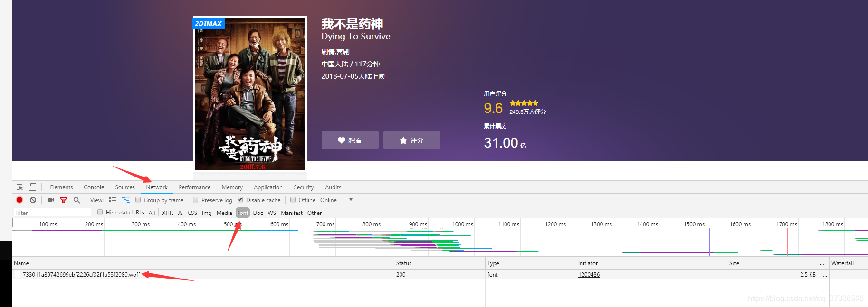Filter requests by Other

coord(315,213)
